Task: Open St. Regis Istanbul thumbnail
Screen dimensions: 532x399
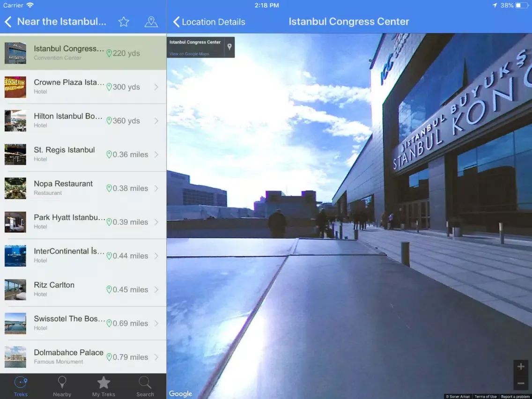Action: (x=15, y=155)
